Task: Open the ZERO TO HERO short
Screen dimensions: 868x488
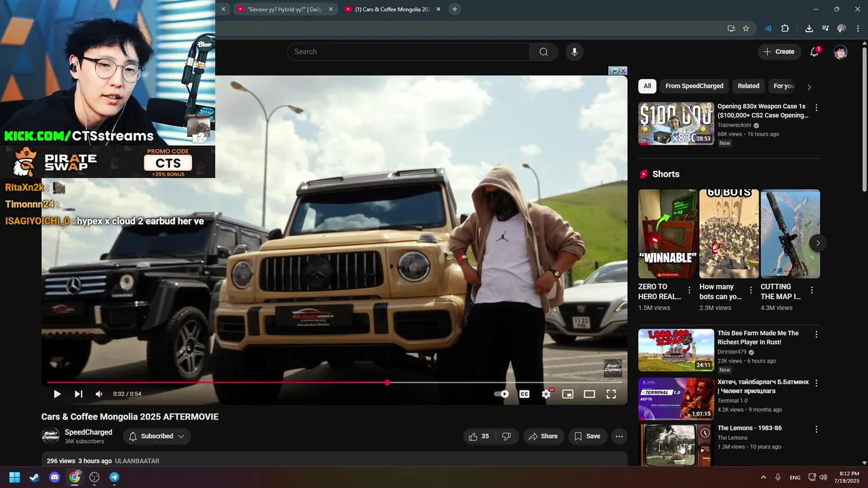Action: point(667,234)
